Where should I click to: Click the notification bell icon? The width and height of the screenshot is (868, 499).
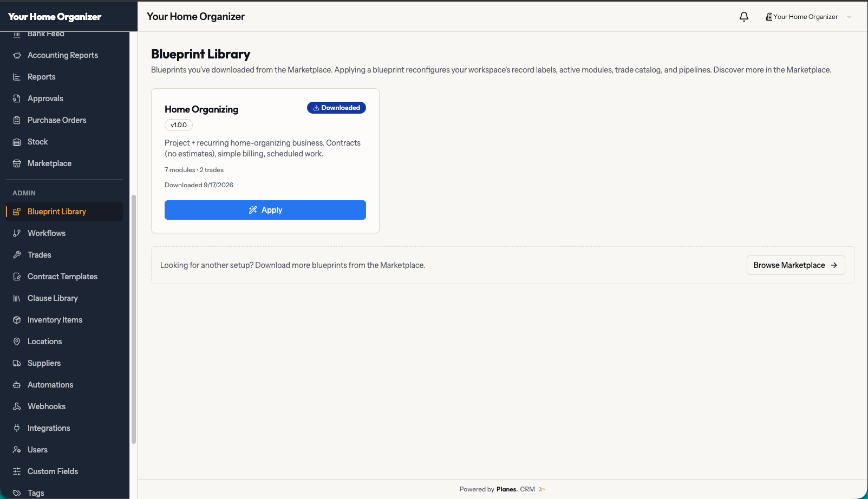click(744, 17)
